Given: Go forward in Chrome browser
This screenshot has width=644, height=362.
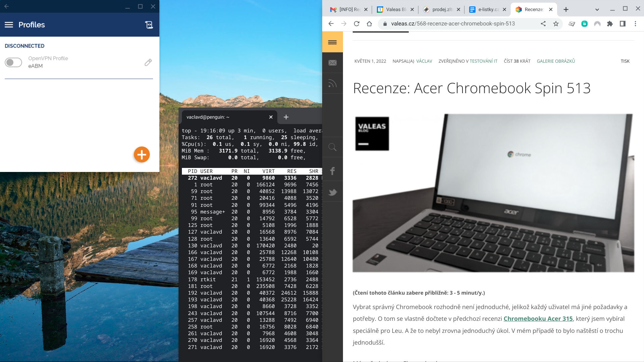Looking at the screenshot, I should [x=344, y=24].
